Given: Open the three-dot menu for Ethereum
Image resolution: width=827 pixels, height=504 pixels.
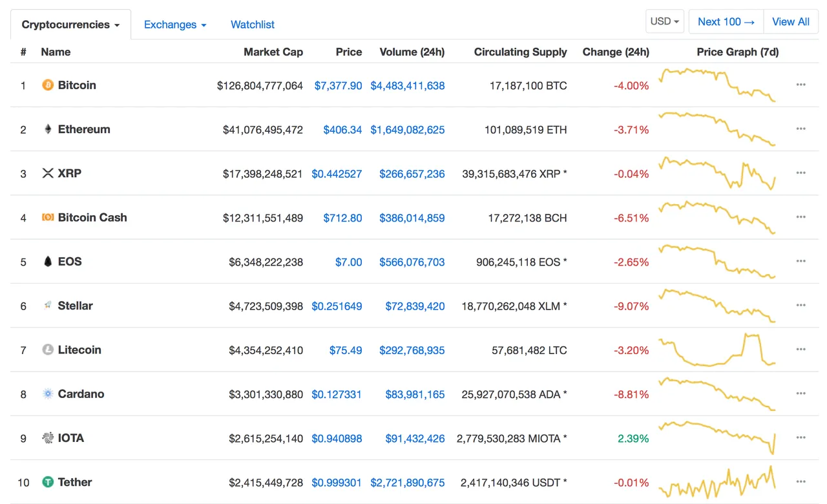Looking at the screenshot, I should click(x=801, y=129).
